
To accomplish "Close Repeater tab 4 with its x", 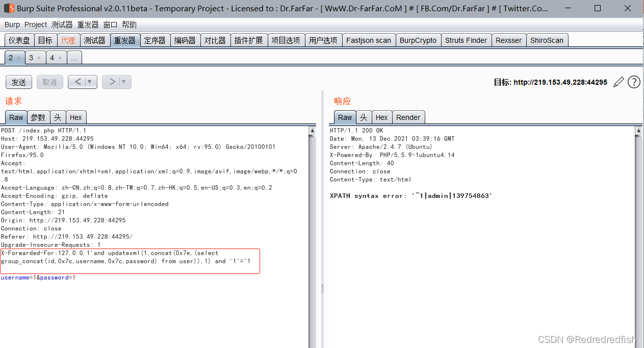I will point(60,58).
